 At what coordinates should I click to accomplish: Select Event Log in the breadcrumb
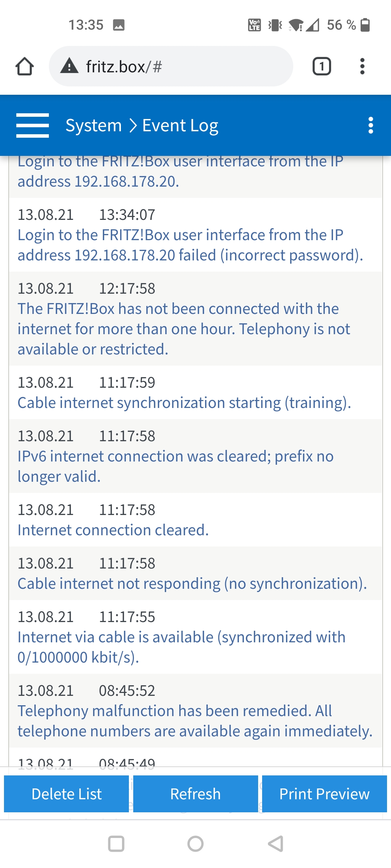click(180, 125)
